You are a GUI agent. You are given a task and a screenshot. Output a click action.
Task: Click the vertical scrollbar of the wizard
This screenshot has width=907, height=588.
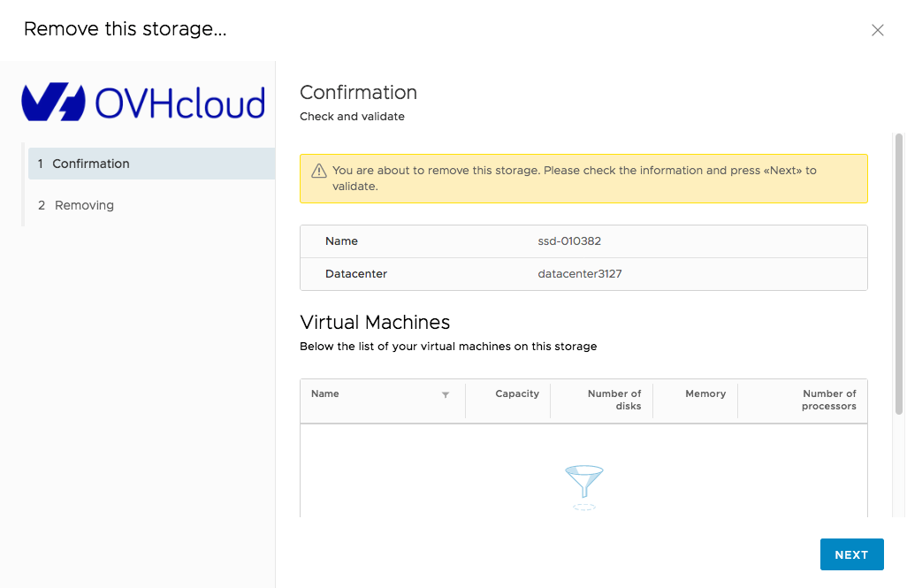click(x=898, y=265)
